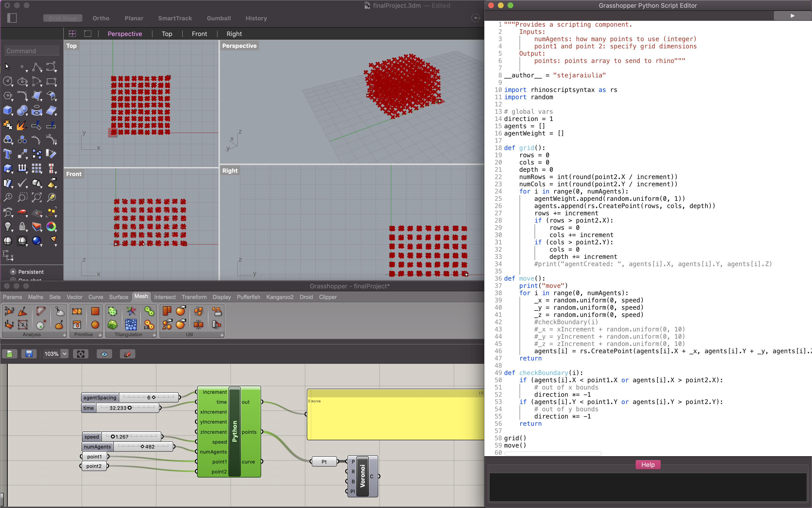Click the Top viewport title label
This screenshot has height=508, width=812.
click(x=71, y=46)
